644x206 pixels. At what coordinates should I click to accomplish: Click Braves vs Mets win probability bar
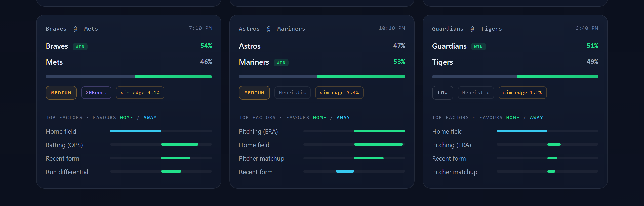tap(129, 77)
